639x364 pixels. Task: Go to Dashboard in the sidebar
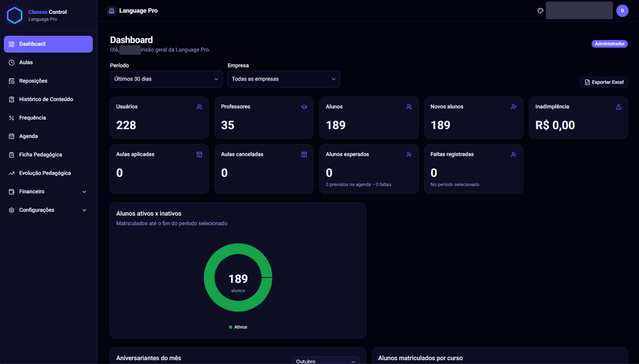(48, 44)
